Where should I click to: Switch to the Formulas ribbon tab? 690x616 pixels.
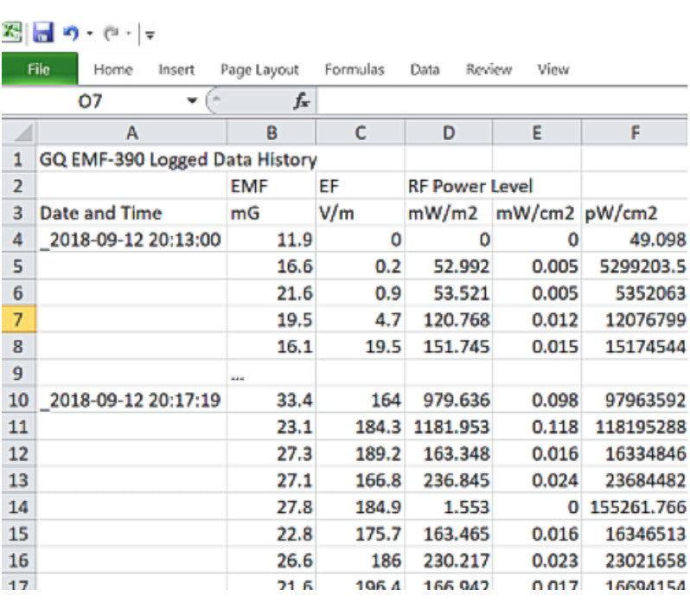pyautogui.click(x=354, y=70)
